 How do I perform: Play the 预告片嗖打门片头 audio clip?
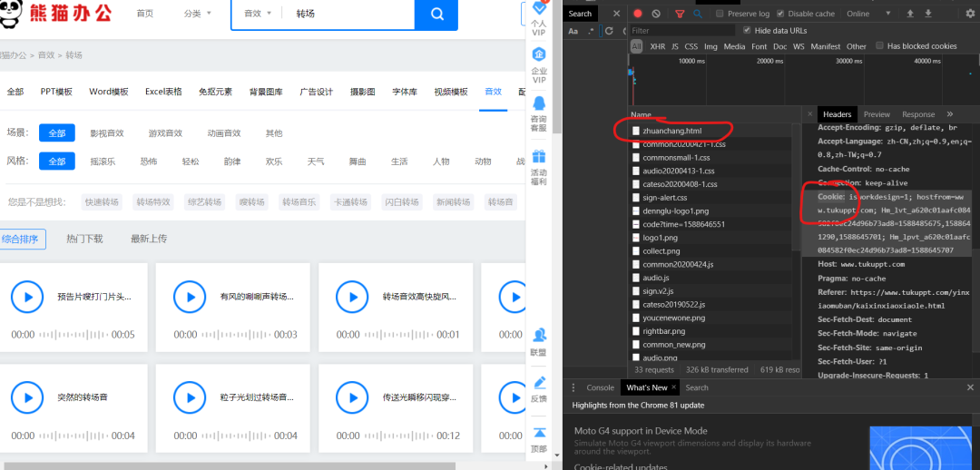28,297
